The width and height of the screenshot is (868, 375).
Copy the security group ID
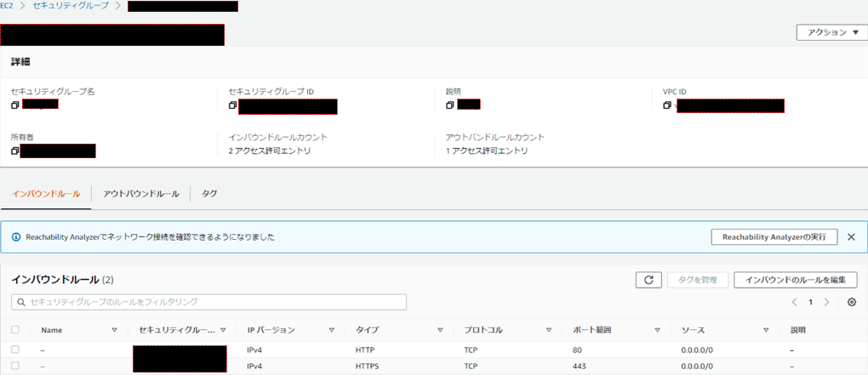[x=233, y=106]
